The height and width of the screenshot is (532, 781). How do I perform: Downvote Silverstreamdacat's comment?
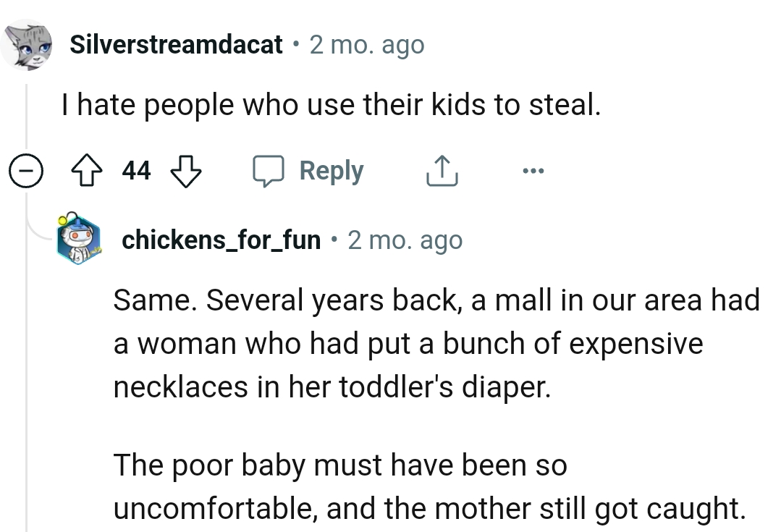pos(185,171)
